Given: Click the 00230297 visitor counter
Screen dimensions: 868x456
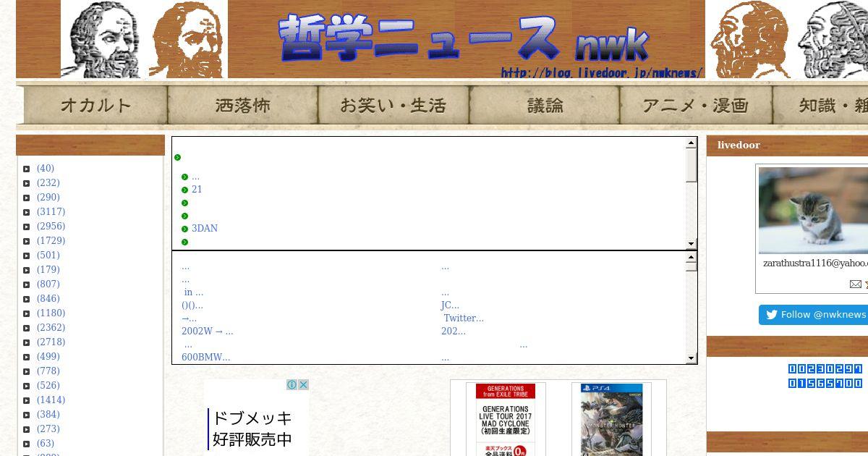Looking at the screenshot, I should pos(825,369).
